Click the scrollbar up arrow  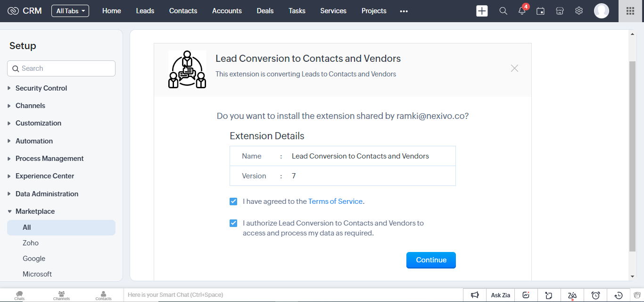coord(632,34)
